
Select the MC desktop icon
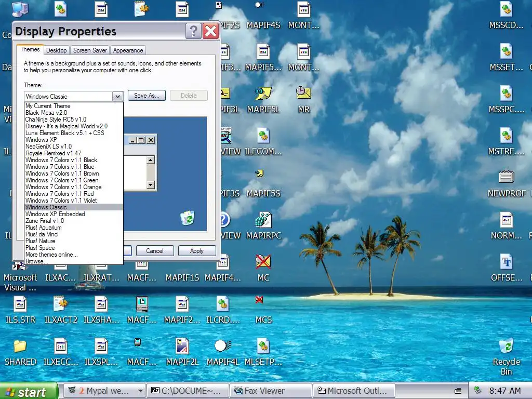pyautogui.click(x=263, y=268)
